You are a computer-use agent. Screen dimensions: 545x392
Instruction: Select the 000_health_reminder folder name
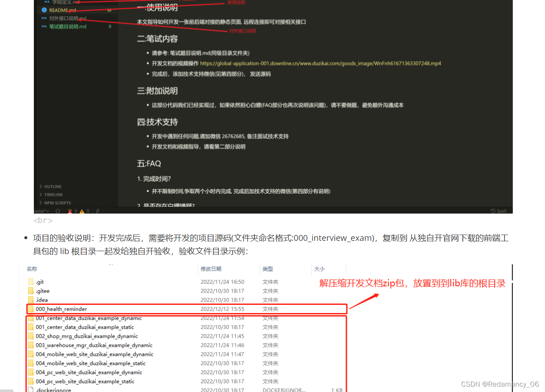tap(62, 309)
